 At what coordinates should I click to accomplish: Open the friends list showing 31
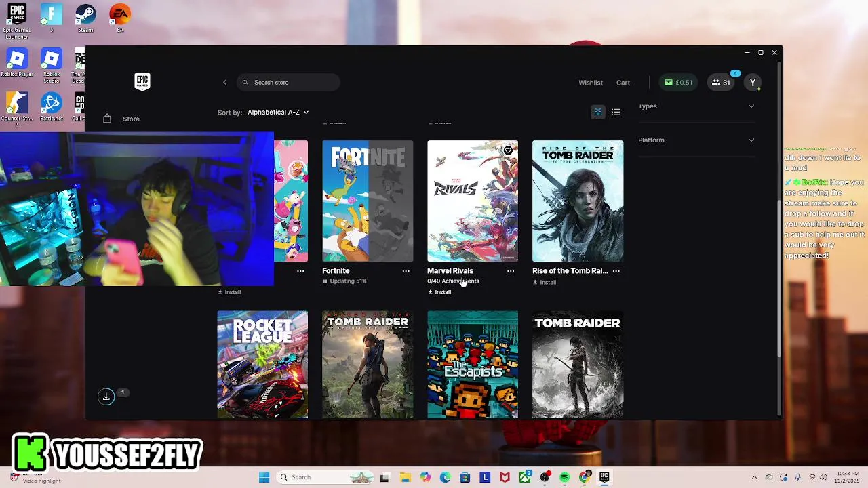pyautogui.click(x=721, y=83)
